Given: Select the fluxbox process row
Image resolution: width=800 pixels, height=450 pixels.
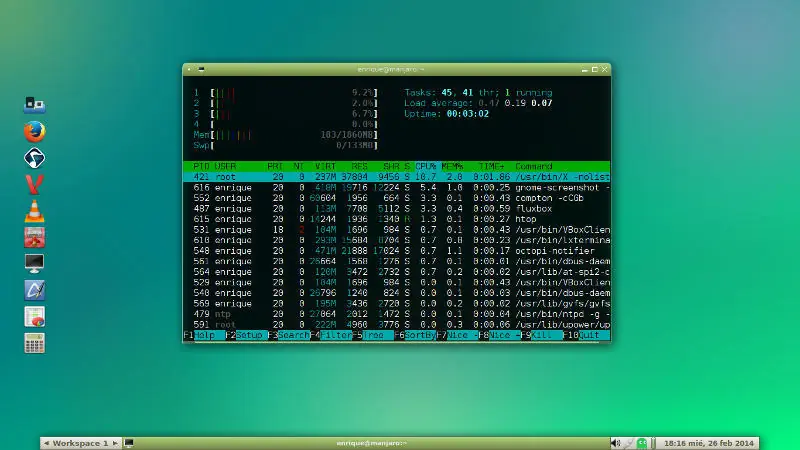Looking at the screenshot, I should click(x=396, y=209).
